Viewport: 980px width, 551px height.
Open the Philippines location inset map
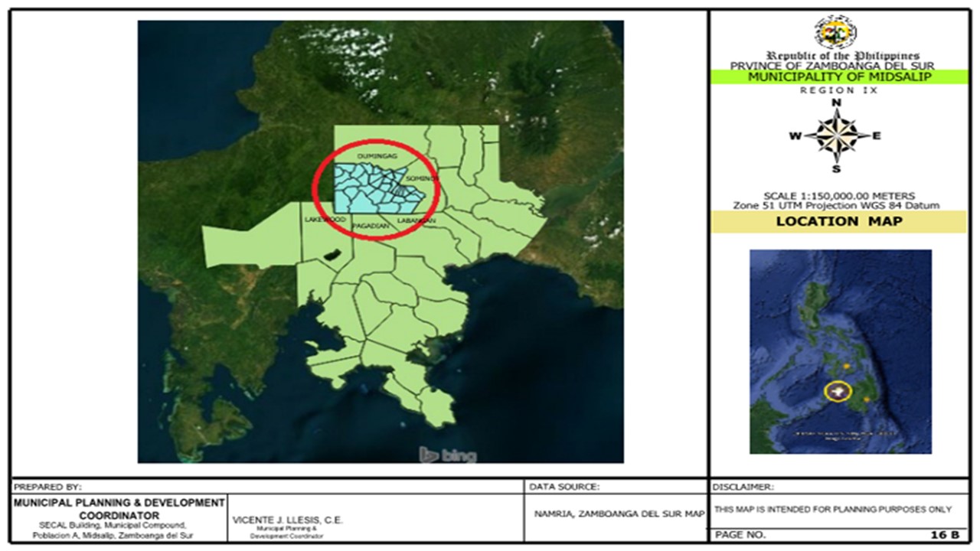click(x=840, y=351)
